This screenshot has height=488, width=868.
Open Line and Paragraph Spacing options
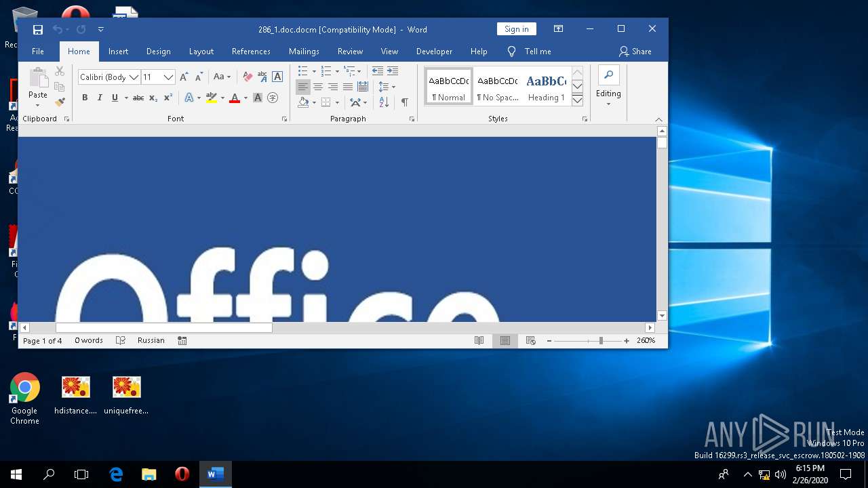(387, 87)
